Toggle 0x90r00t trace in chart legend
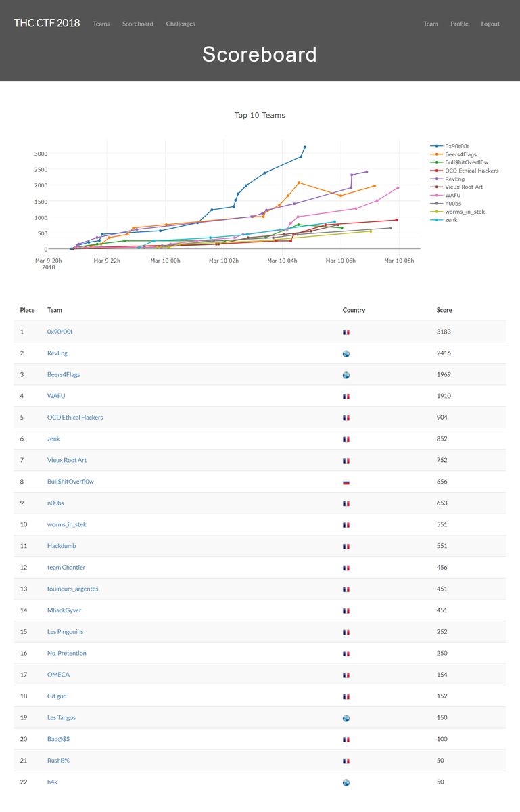The image size is (520, 812). point(456,146)
